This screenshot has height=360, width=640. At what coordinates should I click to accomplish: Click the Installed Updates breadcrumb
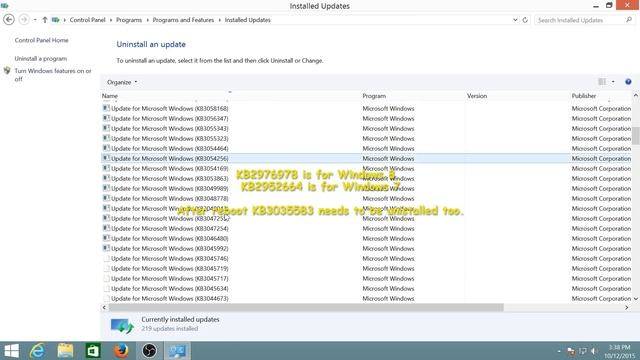coord(247,20)
